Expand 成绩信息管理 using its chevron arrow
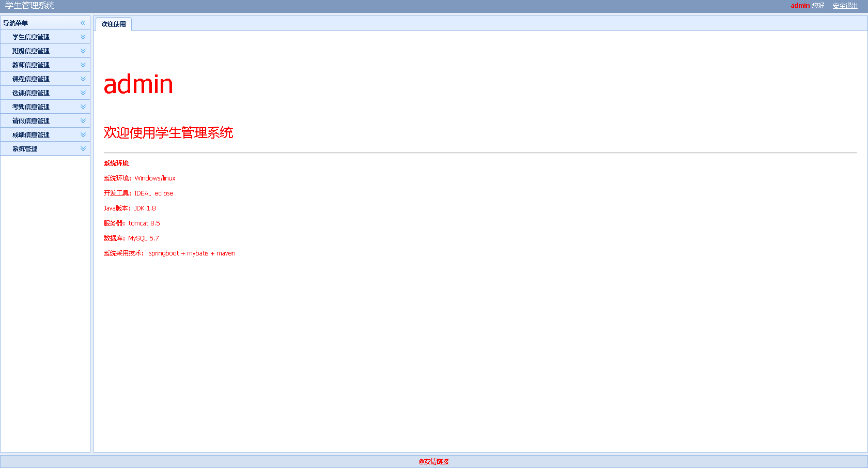868x468 pixels. click(x=83, y=135)
